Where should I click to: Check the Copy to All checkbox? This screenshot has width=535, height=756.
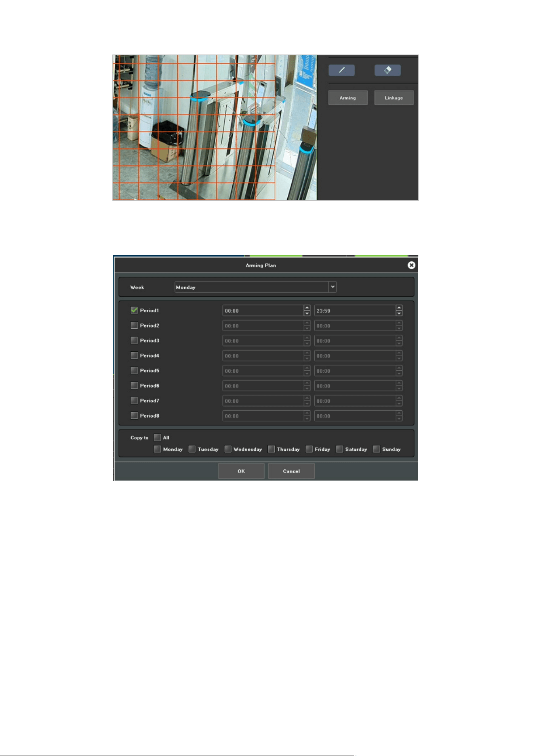157,437
